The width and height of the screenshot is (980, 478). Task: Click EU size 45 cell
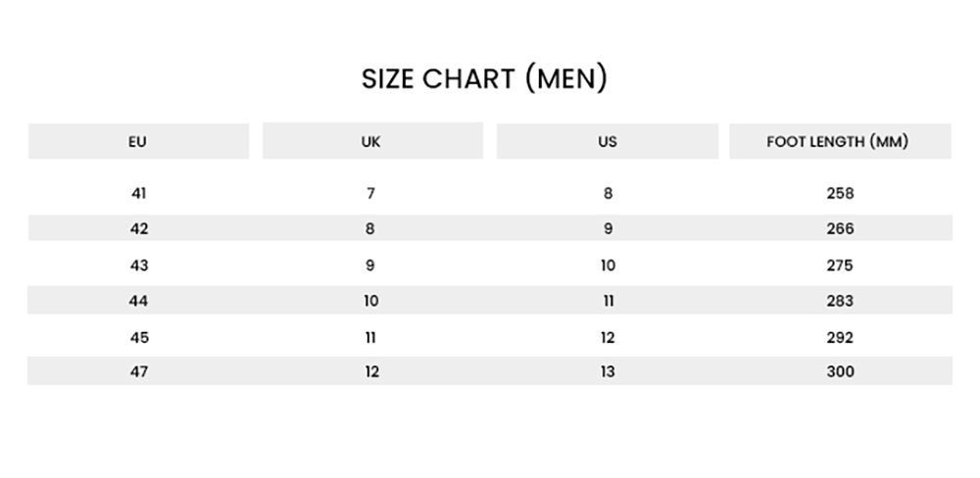click(139, 337)
